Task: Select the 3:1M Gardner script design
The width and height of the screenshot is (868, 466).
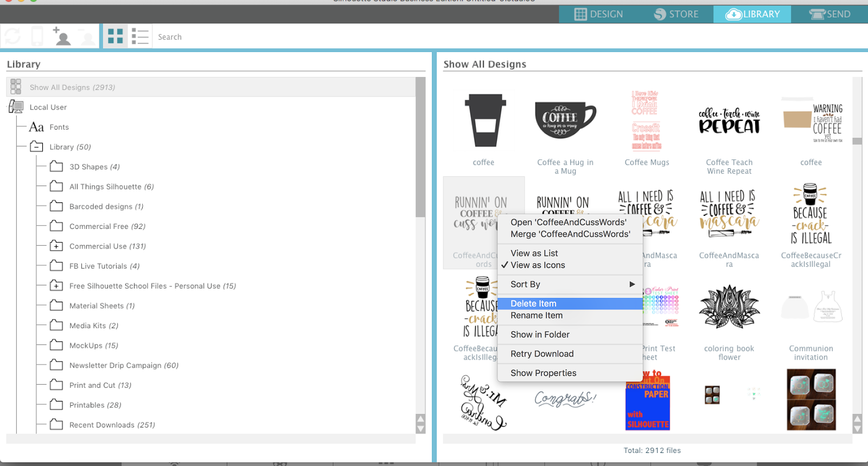Action: (x=483, y=401)
